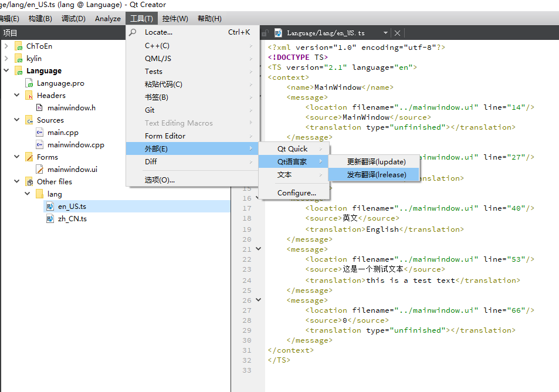559x392 pixels.
Task: Open the Git submenu
Action: (x=192, y=110)
